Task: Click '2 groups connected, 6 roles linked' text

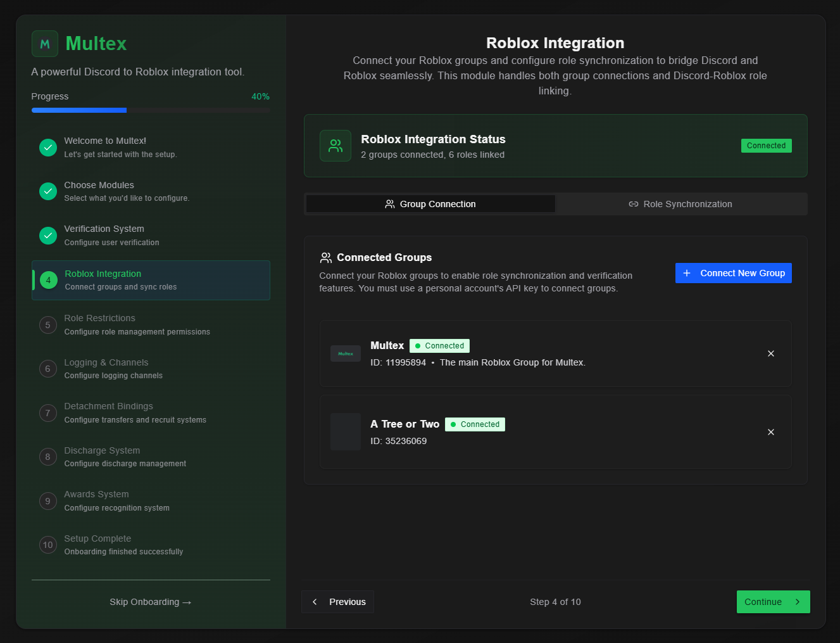Action: pyautogui.click(x=433, y=155)
